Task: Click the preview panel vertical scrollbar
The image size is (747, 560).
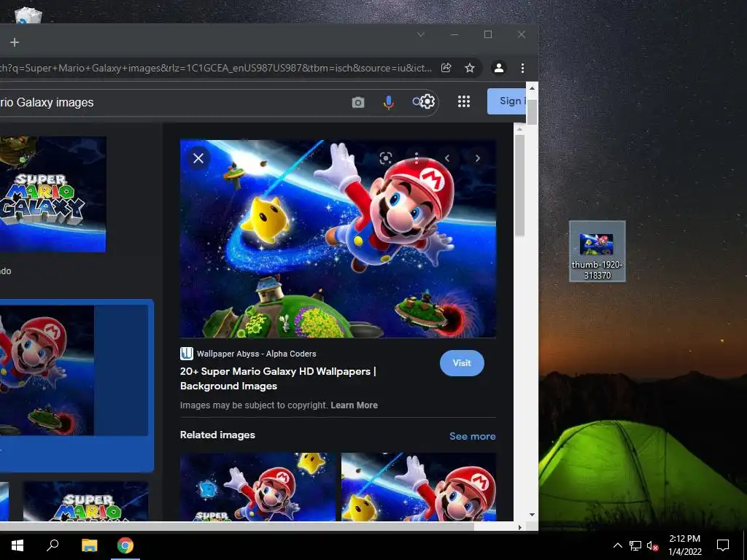Action: click(x=519, y=186)
